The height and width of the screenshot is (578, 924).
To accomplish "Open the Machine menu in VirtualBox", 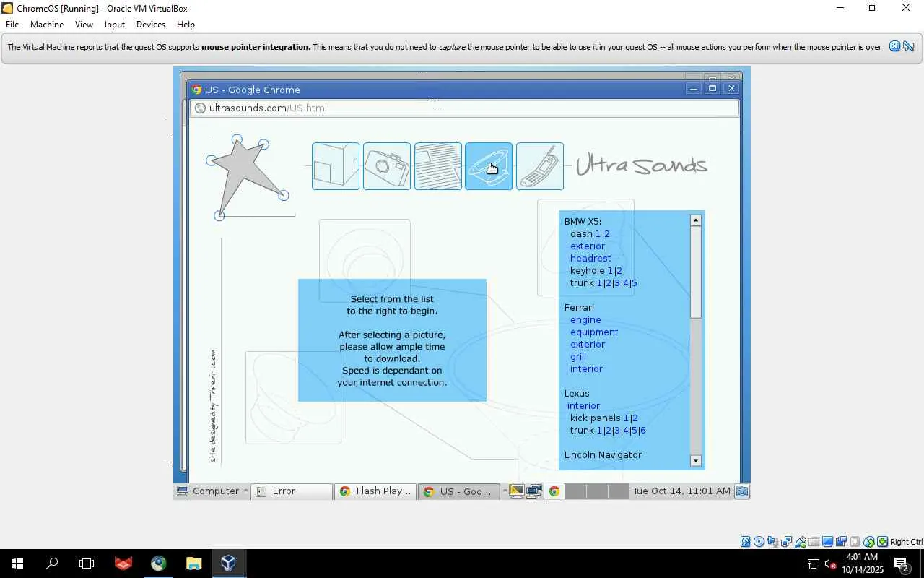I will tap(47, 25).
